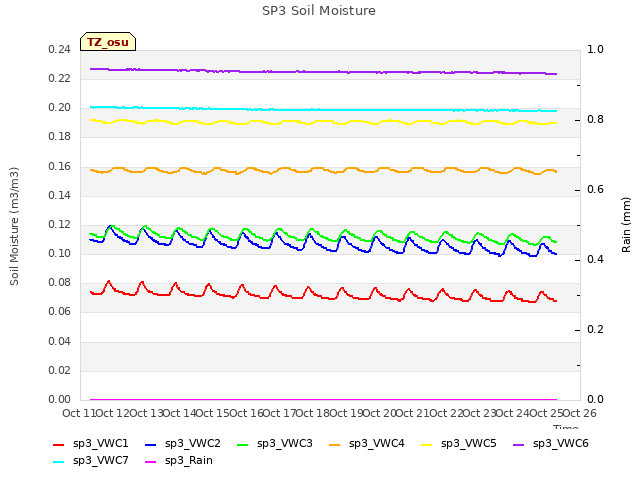
Task: Select the sp3_VWC7 legend label
Action: tap(100, 461)
